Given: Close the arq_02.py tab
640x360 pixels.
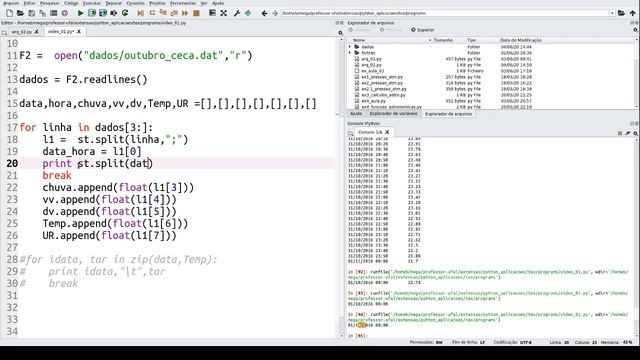Looking at the screenshot, I should (36, 31).
